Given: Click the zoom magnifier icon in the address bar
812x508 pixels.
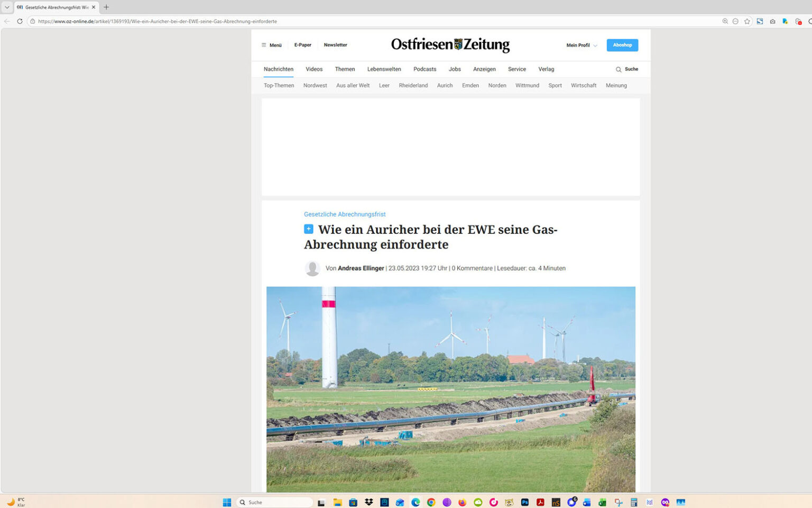Looking at the screenshot, I should (725, 21).
